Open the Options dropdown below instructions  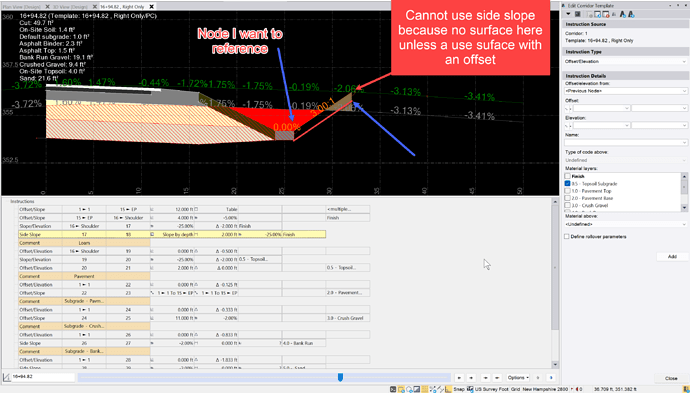(x=518, y=378)
